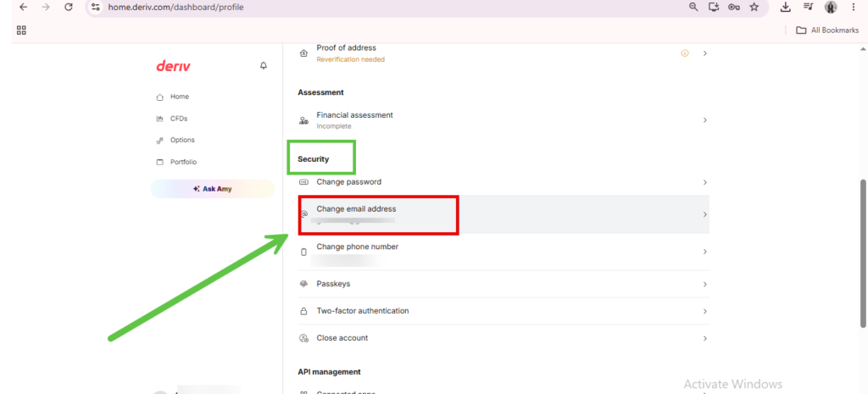Click the Portfolio icon in sidebar
Image resolution: width=868 pixels, height=394 pixels.
point(160,162)
